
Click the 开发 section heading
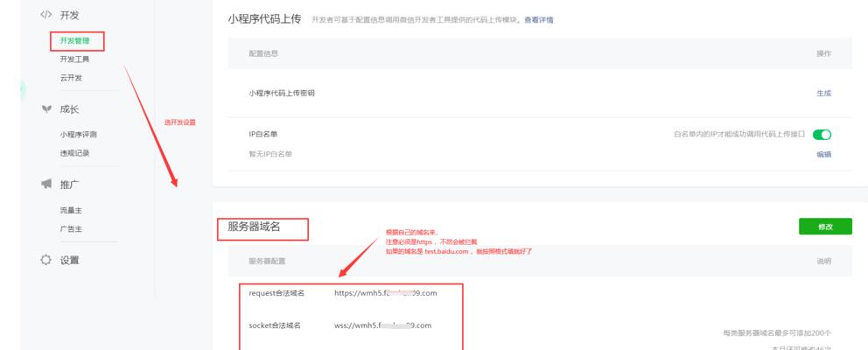[70, 15]
